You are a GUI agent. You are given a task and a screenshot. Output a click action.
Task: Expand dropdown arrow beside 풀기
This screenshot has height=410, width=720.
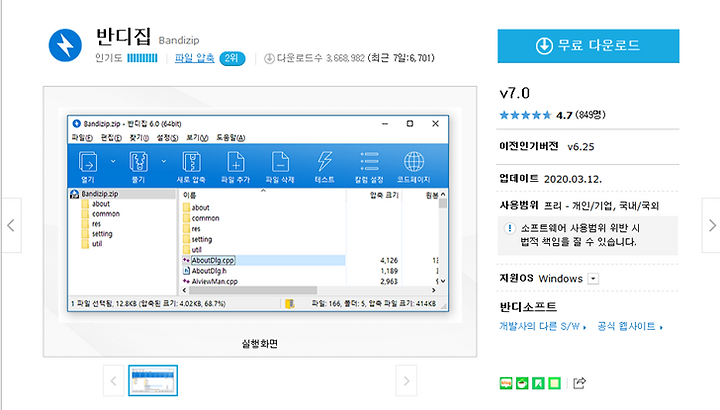(x=163, y=161)
